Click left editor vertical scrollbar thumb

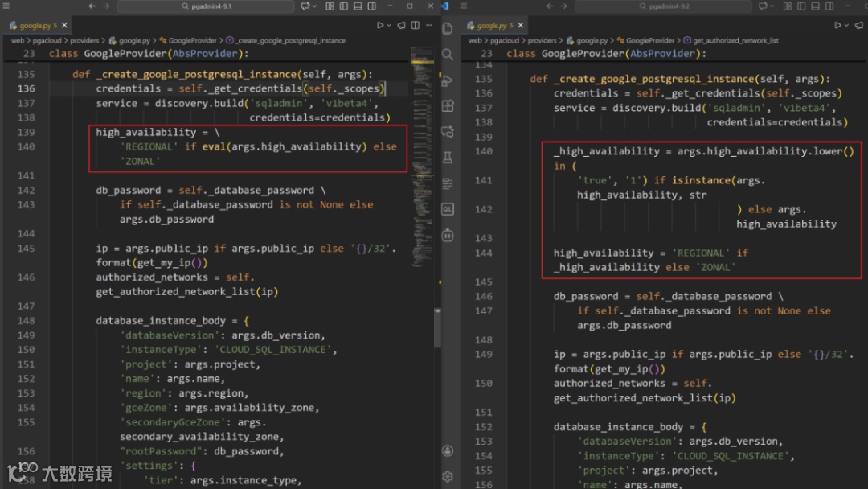pos(437,327)
